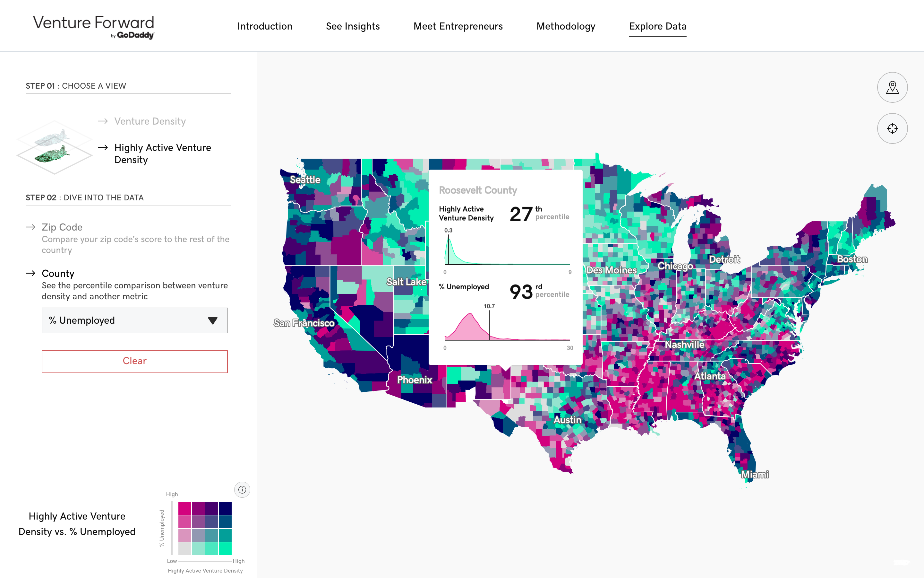Click the arrow beside Venture Density
The image size is (924, 578).
point(103,121)
